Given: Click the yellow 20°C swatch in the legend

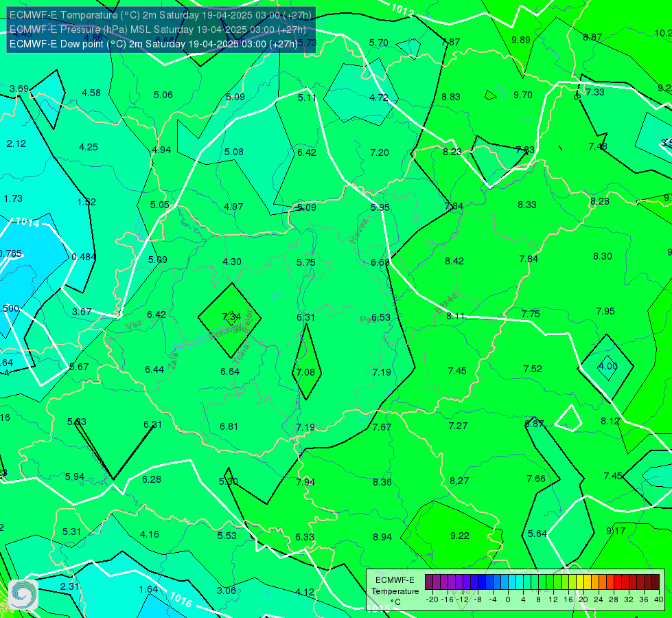Looking at the screenshot, I should [x=580, y=582].
